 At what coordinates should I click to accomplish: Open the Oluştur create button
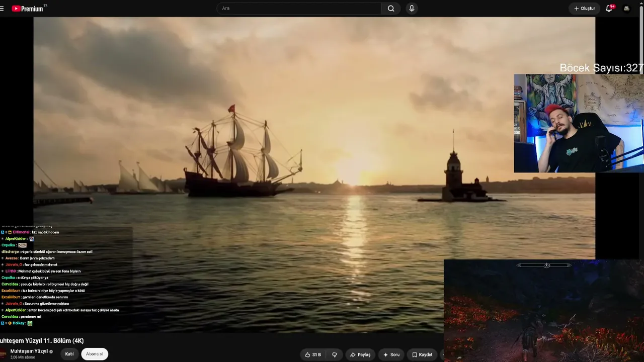pyautogui.click(x=584, y=9)
